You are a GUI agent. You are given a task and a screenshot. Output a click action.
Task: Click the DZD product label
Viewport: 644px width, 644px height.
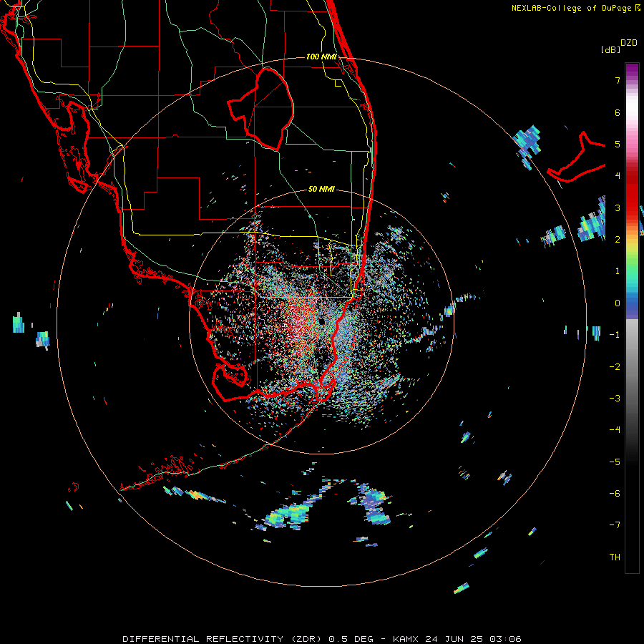point(629,43)
